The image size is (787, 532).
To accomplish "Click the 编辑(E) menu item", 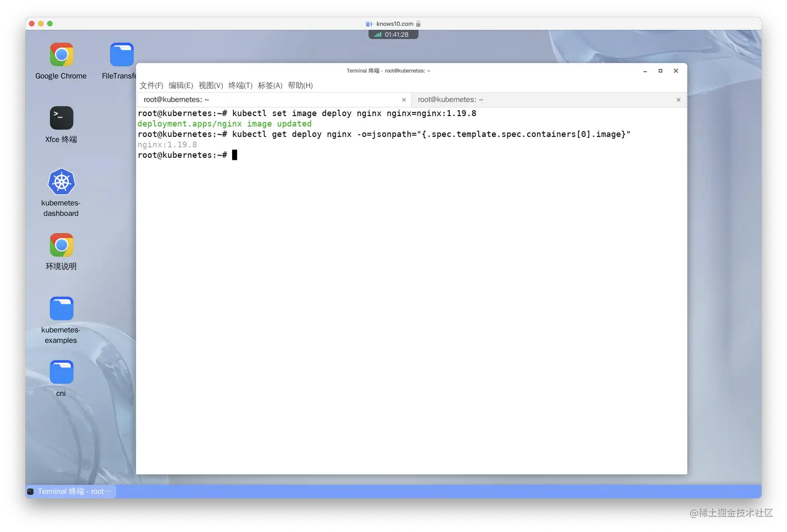I will click(181, 85).
